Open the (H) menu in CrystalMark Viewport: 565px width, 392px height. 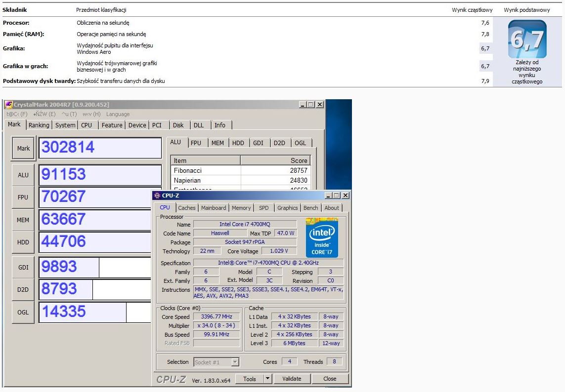point(91,114)
